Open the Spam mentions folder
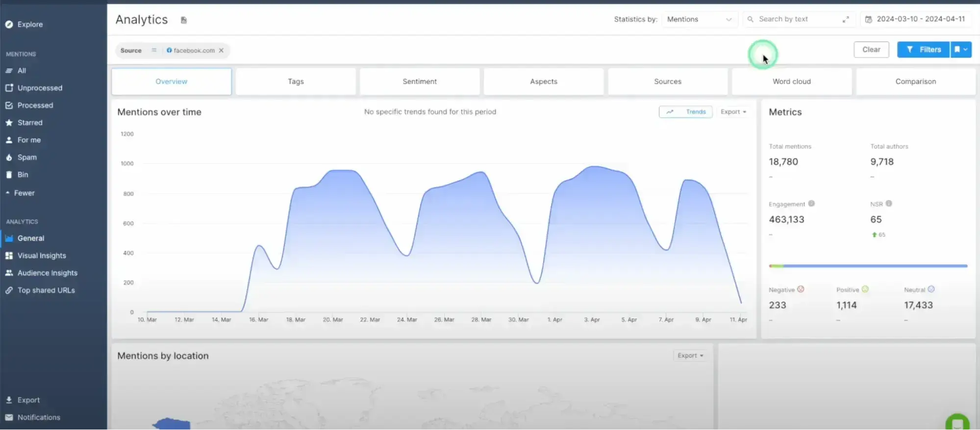The width and height of the screenshot is (980, 430). pyautogui.click(x=27, y=157)
